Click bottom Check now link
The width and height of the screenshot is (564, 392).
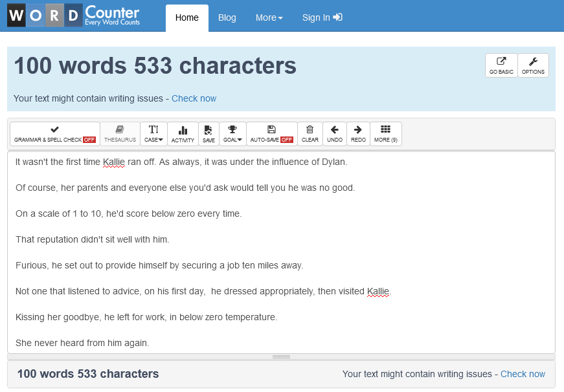[523, 374]
